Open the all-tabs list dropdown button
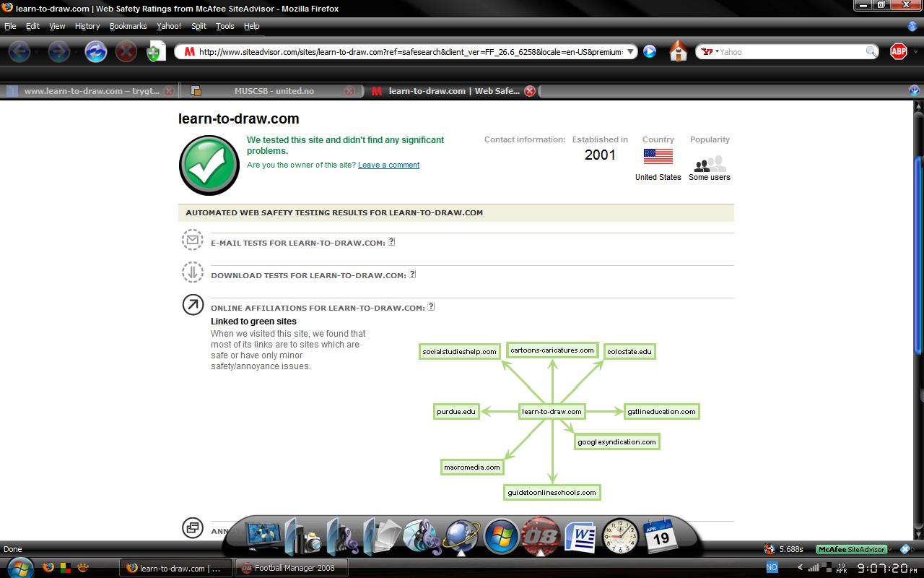Image resolution: width=924 pixels, height=578 pixels. (915, 90)
